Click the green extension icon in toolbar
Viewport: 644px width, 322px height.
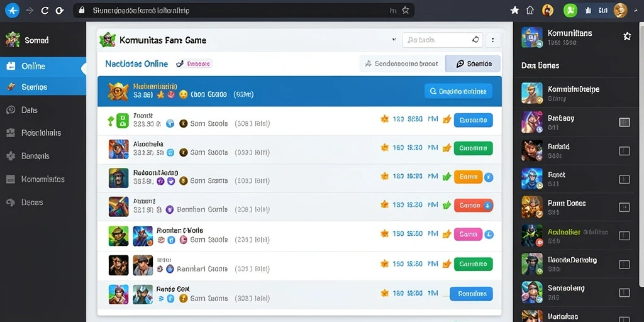tap(570, 10)
